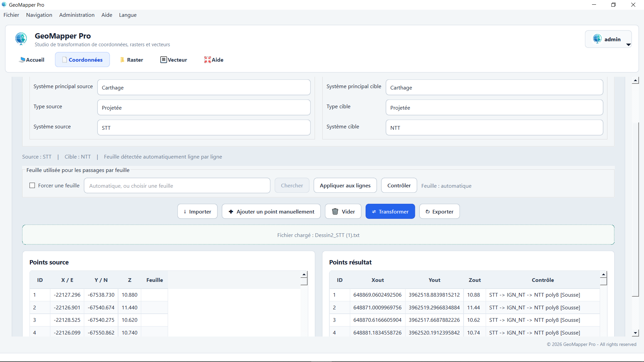Click the main vertical scrollbar thumb

pyautogui.click(x=635, y=209)
